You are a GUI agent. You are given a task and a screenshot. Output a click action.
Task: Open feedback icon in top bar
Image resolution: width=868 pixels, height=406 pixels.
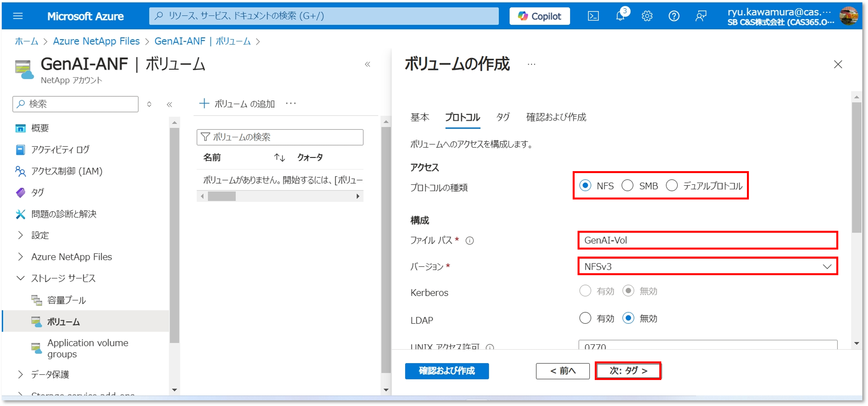[x=701, y=16]
